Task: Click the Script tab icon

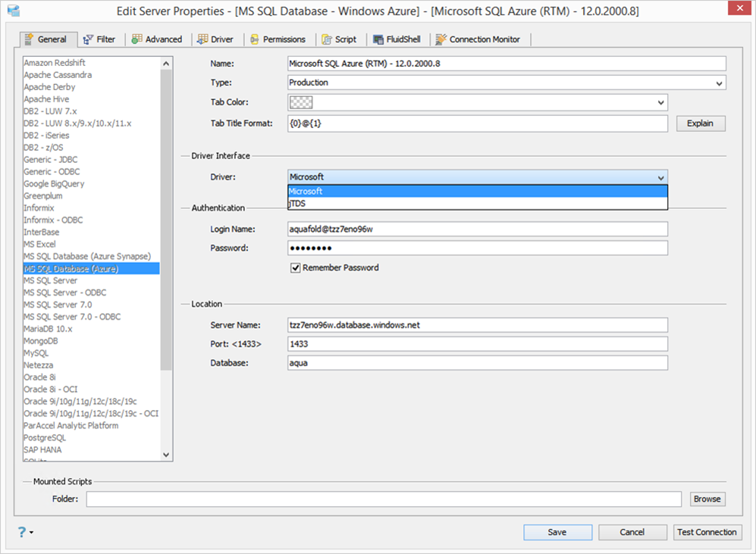Action: pos(327,39)
